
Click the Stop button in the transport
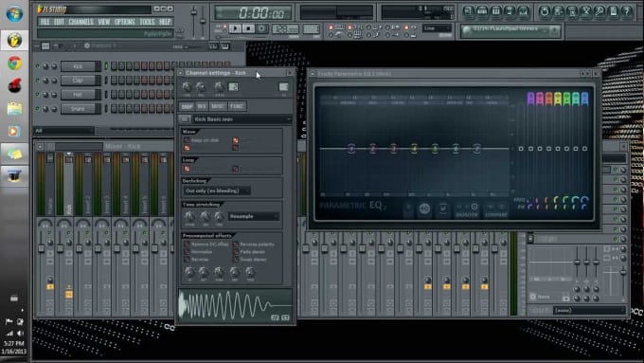(x=248, y=28)
